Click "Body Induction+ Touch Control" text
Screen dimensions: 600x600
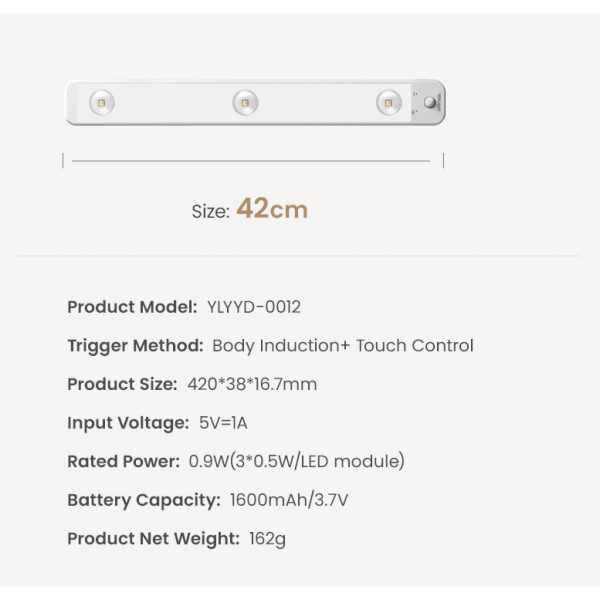343,346
